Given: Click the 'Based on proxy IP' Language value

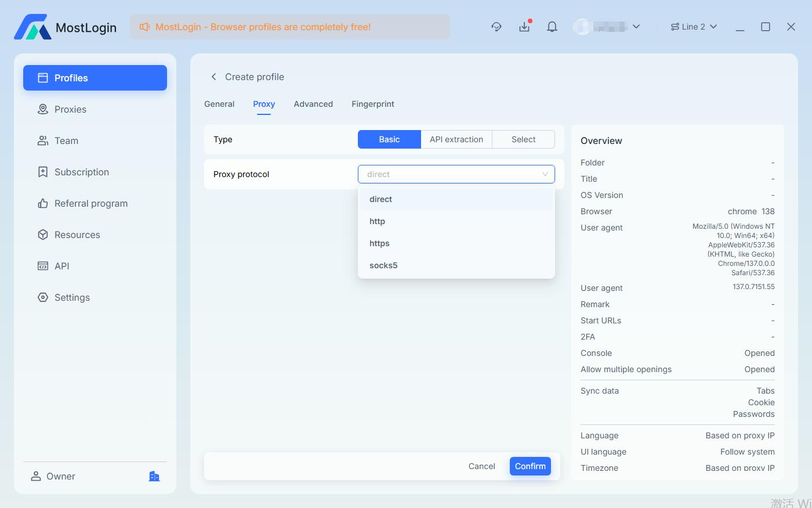Looking at the screenshot, I should coord(740,435).
